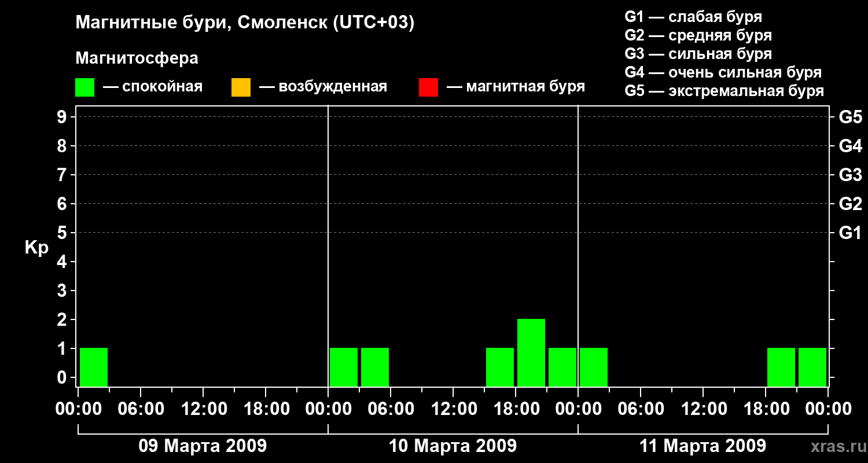The height and width of the screenshot is (463, 868).
Task: Click the right-axis 'G3' label
Action: (x=851, y=175)
